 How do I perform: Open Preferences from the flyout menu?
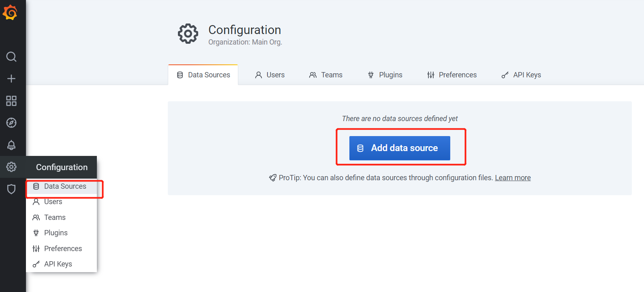tap(63, 249)
